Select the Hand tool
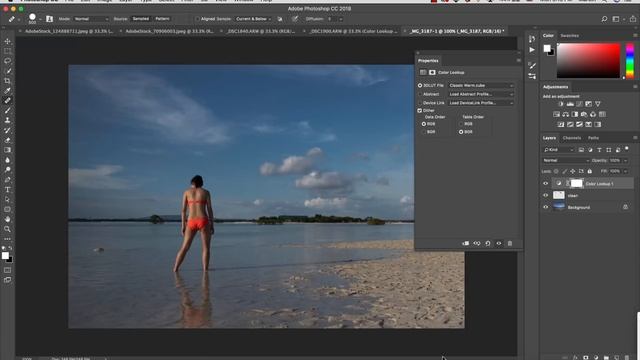The width and height of the screenshot is (640, 360). click(x=7, y=219)
